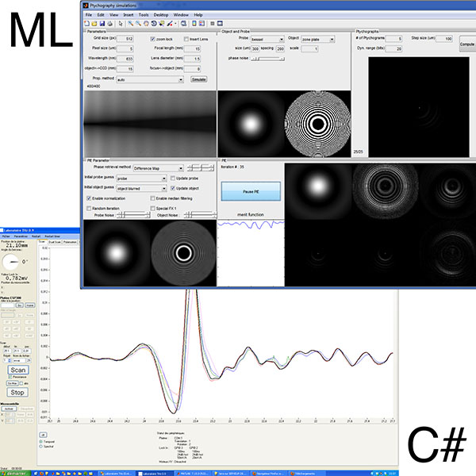This screenshot has height=476, width=476.
Task: Click the Link Plot icon
Action: click(184, 23)
